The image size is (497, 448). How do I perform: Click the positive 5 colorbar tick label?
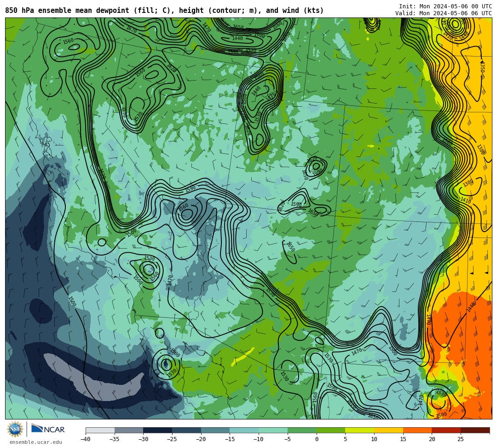click(346, 439)
